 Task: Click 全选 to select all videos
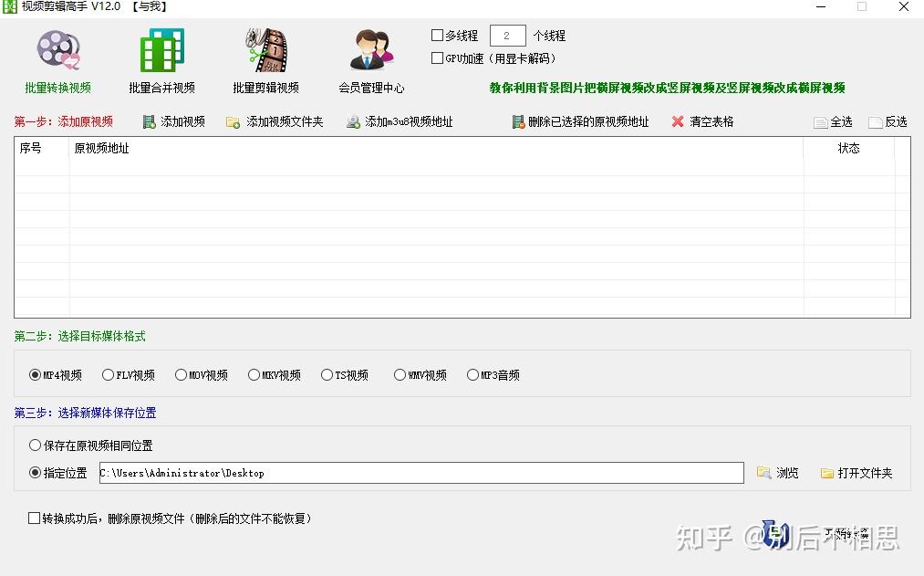tap(832, 120)
